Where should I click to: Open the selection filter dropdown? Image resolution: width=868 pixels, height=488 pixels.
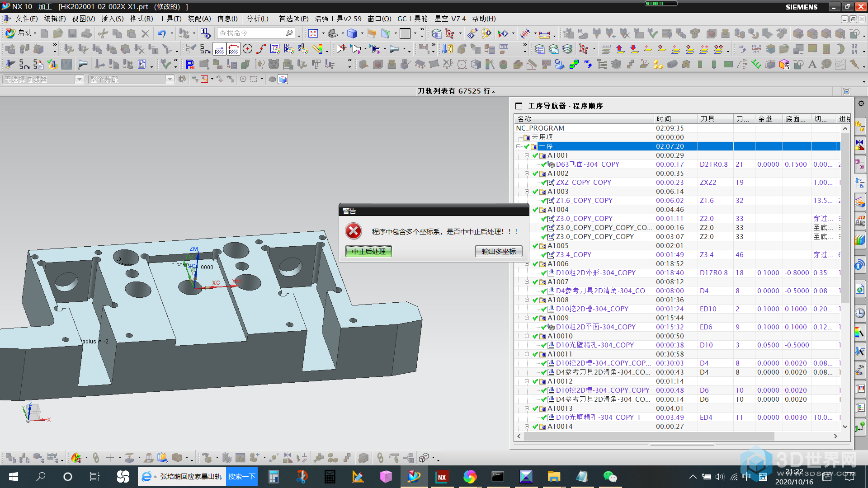coord(80,79)
